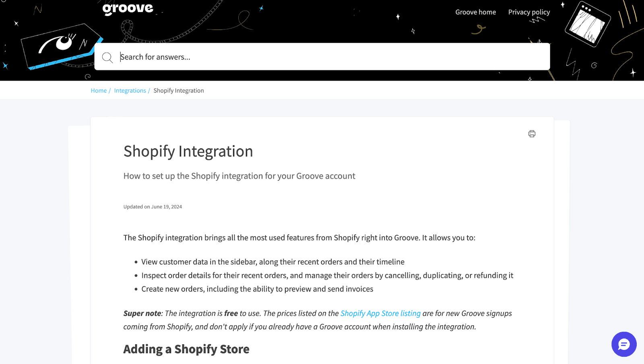
Task: Click the Groove logo in the header
Action: click(x=127, y=8)
